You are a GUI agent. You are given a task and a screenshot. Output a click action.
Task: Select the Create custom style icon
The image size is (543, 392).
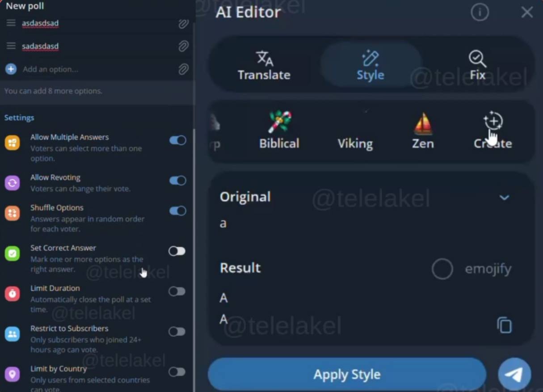pyautogui.click(x=493, y=122)
